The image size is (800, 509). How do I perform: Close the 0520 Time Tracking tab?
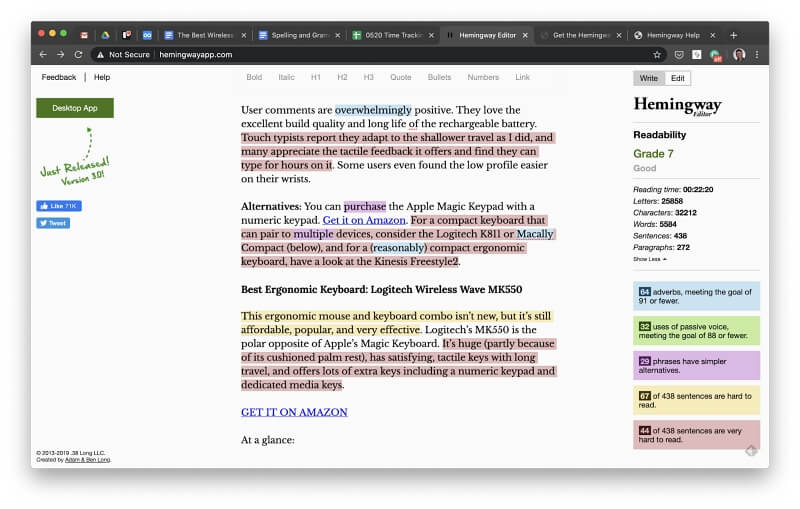point(432,35)
